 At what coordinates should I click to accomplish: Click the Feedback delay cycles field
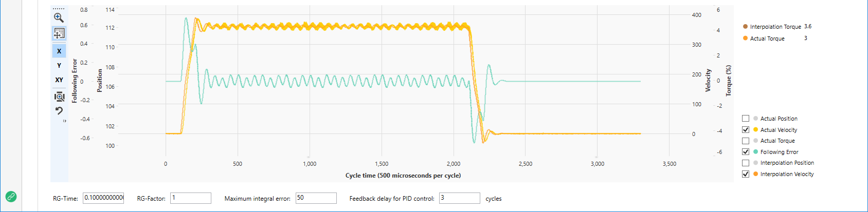coord(459,198)
